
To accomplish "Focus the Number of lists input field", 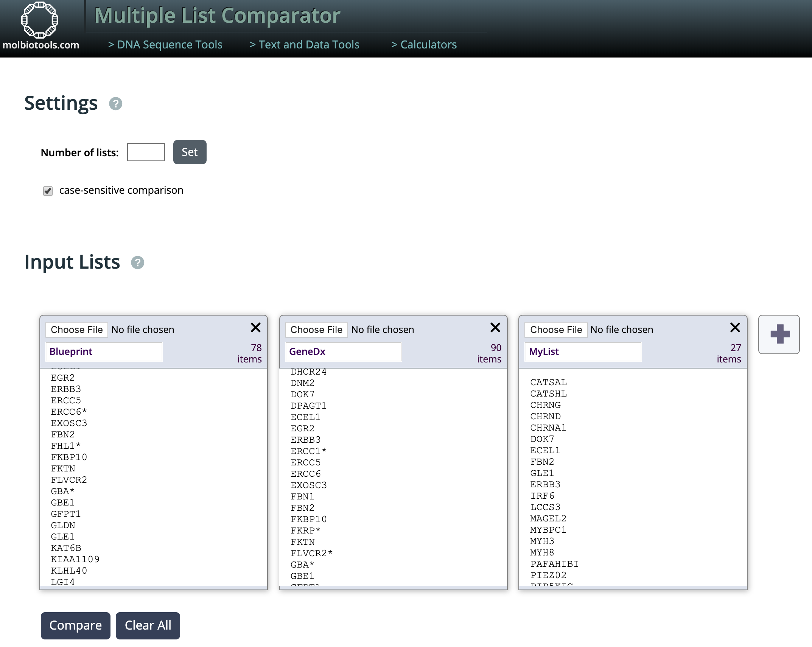I will pos(146,152).
